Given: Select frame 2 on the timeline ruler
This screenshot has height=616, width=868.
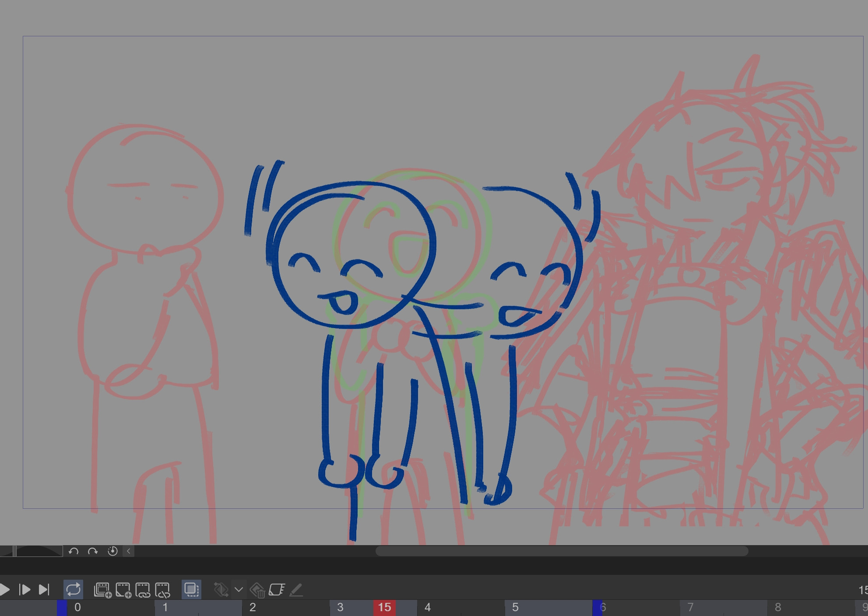Looking at the screenshot, I should [253, 608].
